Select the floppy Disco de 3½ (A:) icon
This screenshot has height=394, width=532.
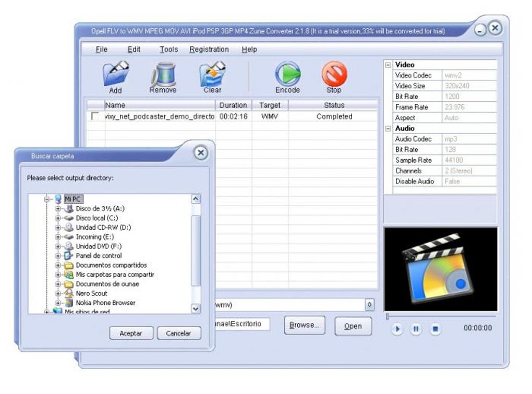(69, 208)
